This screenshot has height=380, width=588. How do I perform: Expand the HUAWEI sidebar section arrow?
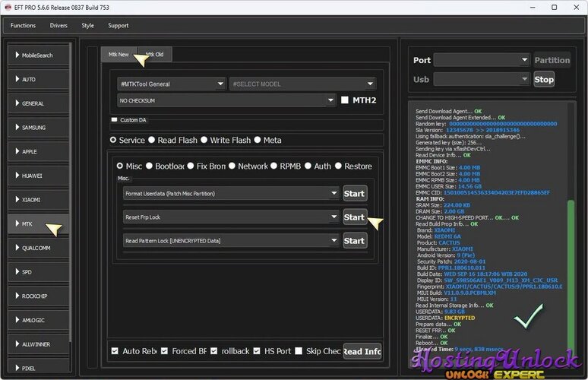[17, 176]
